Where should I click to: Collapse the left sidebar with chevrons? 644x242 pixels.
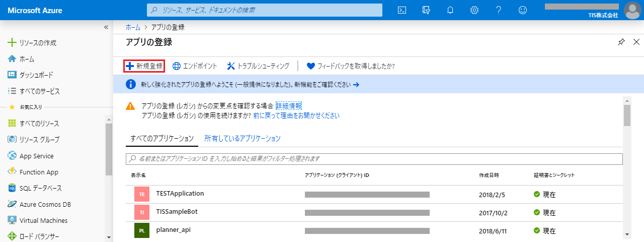pos(106,27)
